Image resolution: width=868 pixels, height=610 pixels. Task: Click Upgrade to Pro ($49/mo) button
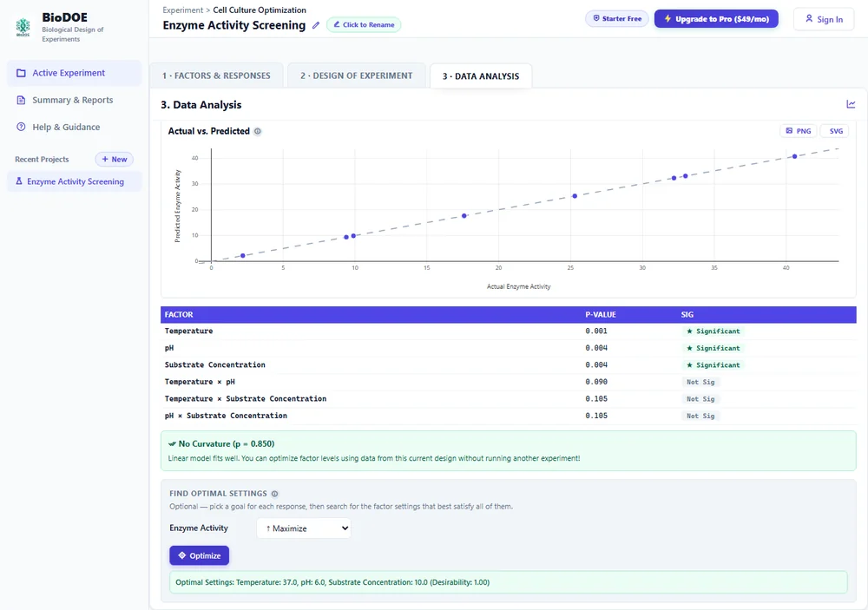(x=716, y=19)
